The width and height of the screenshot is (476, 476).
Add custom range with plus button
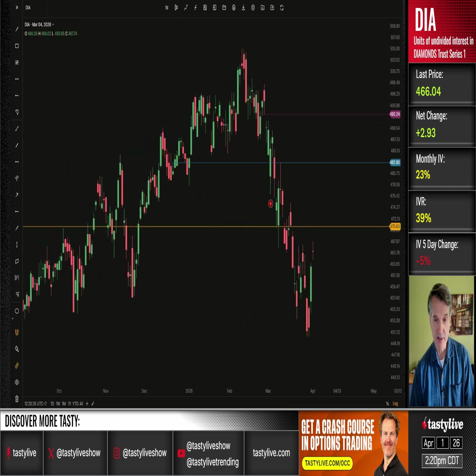pos(87,403)
